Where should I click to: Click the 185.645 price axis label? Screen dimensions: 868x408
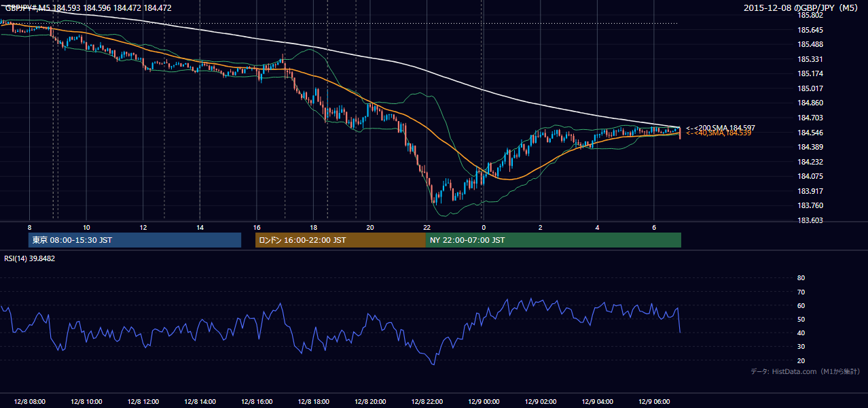click(810, 30)
